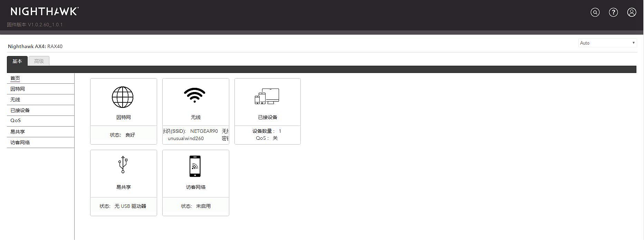Viewport: 644px width, 240px height.
Task: Click the Wi-Fi icon for 无线
Action: pyautogui.click(x=195, y=95)
